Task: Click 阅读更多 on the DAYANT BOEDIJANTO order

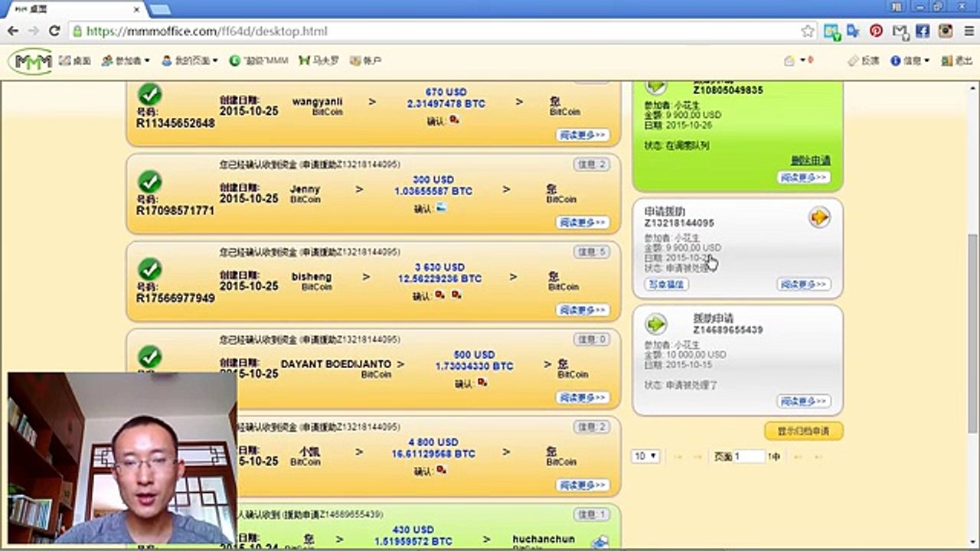Action: [583, 397]
